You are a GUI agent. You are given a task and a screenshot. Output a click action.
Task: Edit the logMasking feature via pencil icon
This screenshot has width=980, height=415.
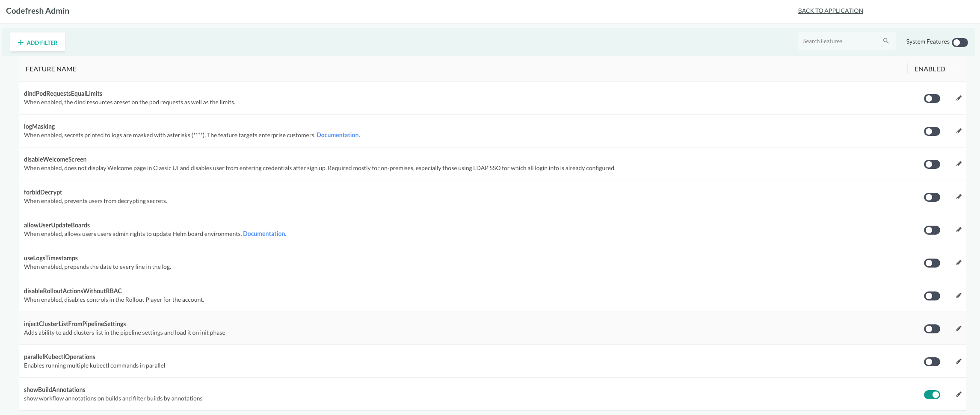click(x=959, y=131)
